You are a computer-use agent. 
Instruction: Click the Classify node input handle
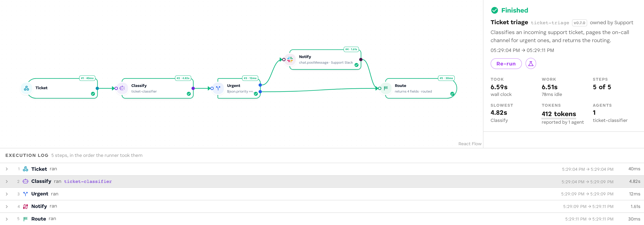(116, 88)
